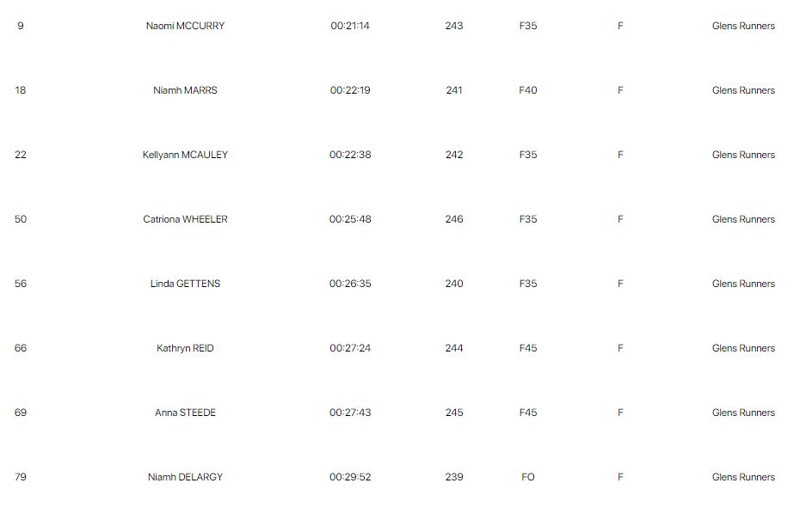Image resolution: width=800 pixels, height=532 pixels.
Task: Click position number 9
Action: click(x=21, y=26)
